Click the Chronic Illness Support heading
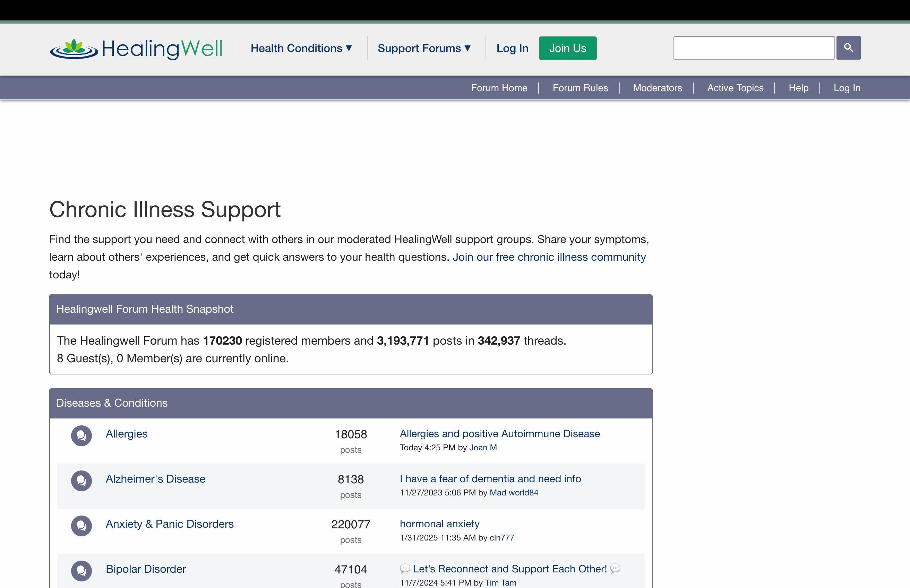Viewport: 910px width, 588px height. (x=165, y=209)
